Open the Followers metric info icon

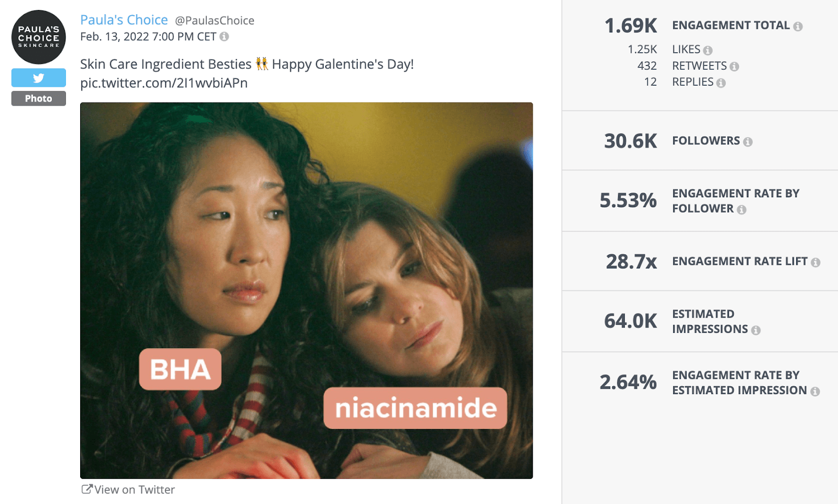748,141
